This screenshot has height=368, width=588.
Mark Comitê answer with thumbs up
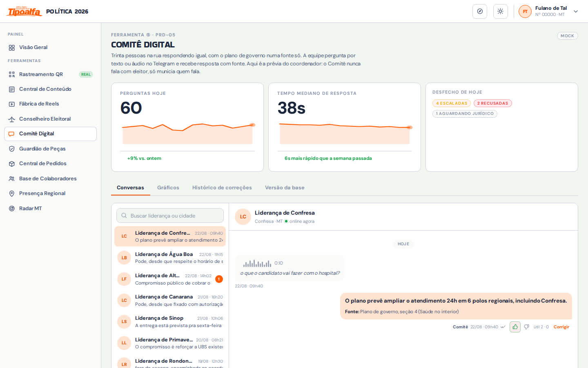pos(515,327)
